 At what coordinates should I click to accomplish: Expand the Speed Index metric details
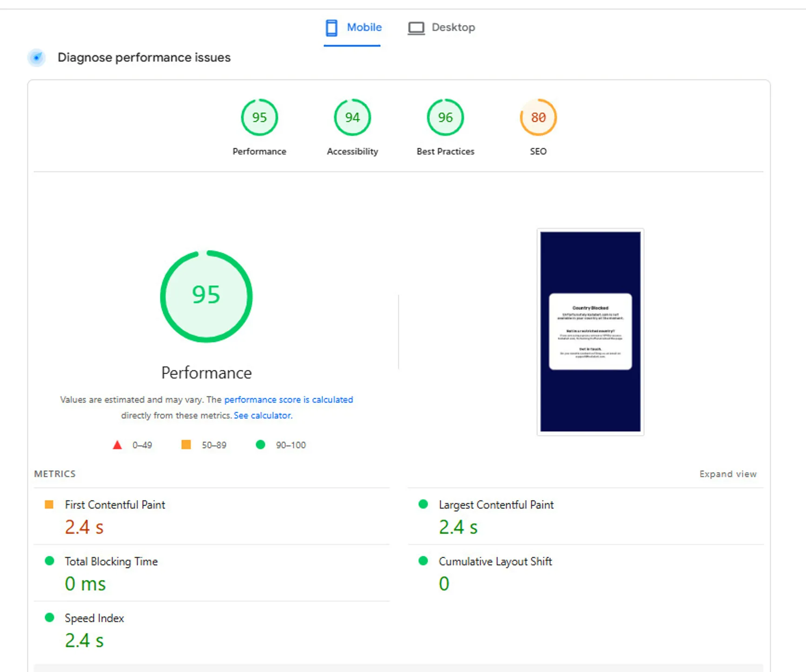[x=94, y=618]
